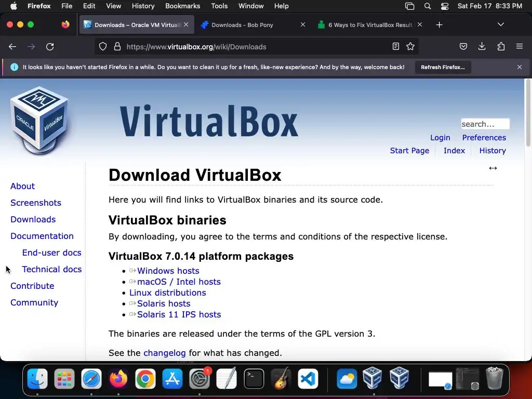Open TextEdit from the Dock
The height and width of the screenshot is (399, 532).
click(x=227, y=379)
